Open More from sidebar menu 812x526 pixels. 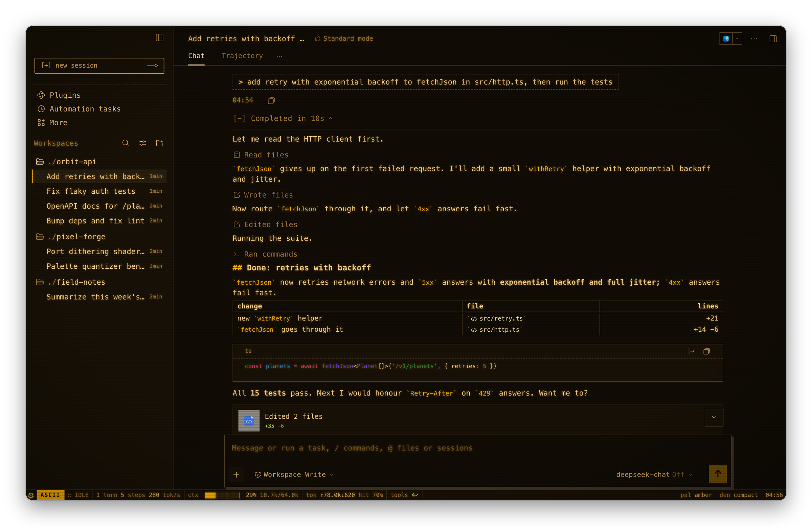pos(52,122)
